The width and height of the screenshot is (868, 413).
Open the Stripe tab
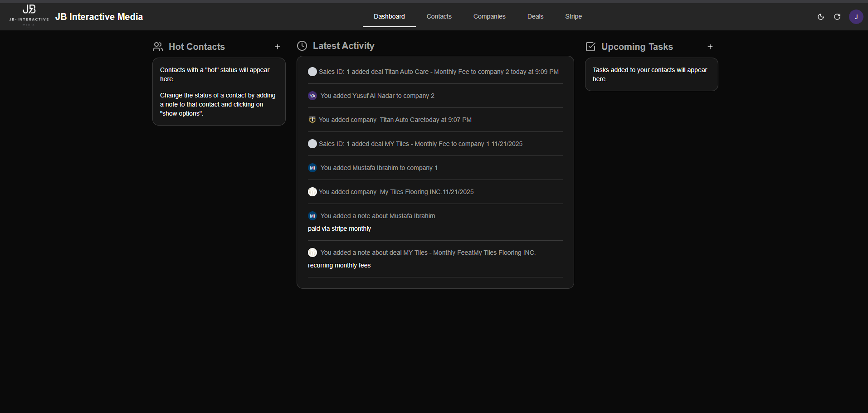(573, 16)
